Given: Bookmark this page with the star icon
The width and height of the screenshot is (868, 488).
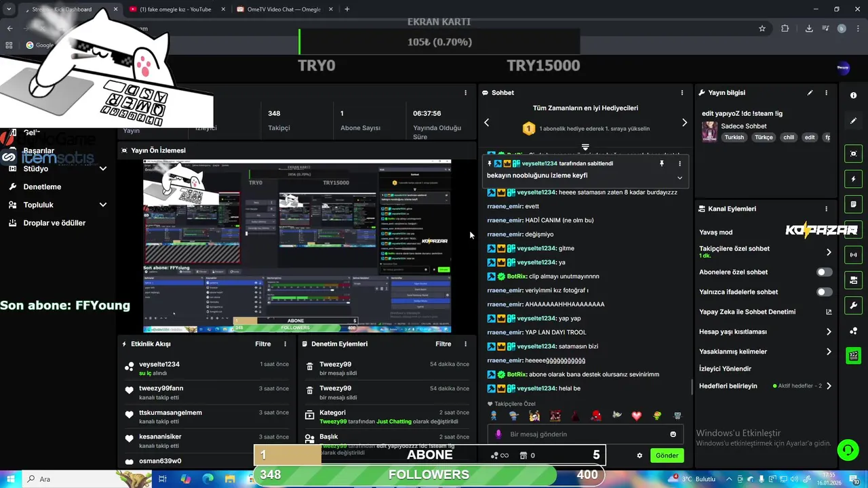Looking at the screenshot, I should 762,28.
